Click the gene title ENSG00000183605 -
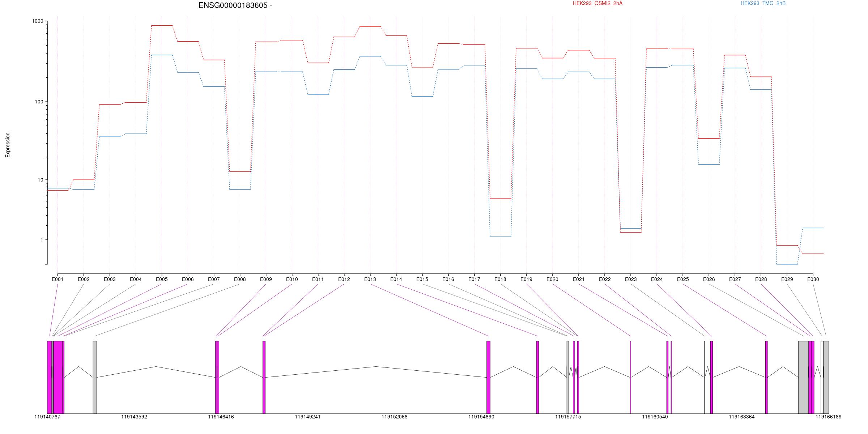 click(235, 5)
